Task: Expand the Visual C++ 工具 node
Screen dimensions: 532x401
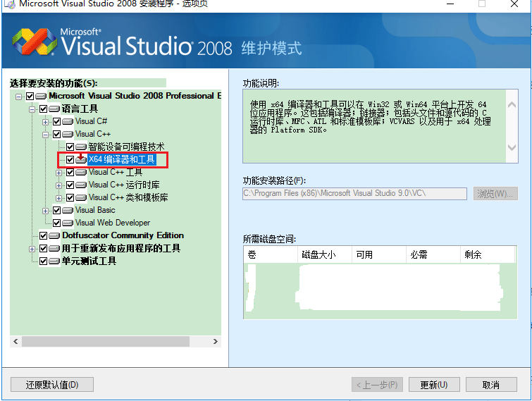Action: 58,173
